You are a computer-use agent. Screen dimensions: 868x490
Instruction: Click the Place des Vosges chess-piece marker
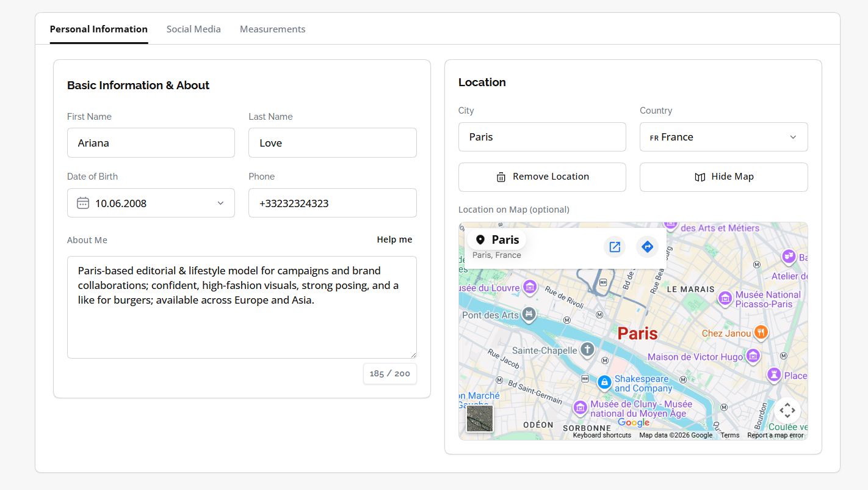coord(775,375)
